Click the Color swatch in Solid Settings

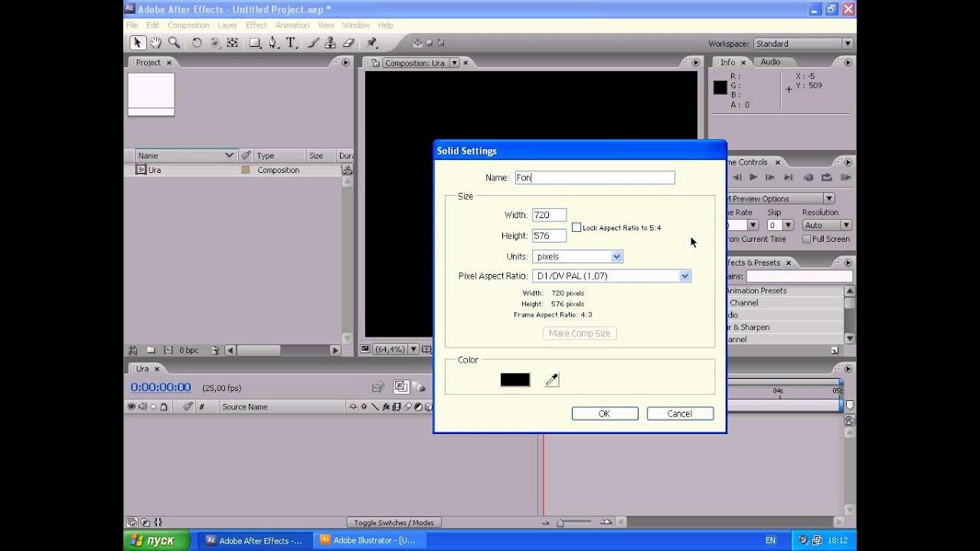tap(515, 380)
